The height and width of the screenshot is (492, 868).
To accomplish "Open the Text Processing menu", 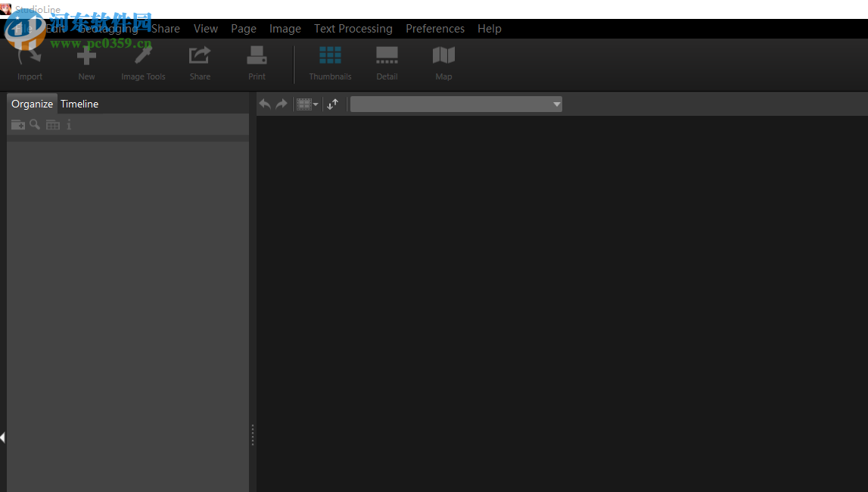I will [x=353, y=28].
